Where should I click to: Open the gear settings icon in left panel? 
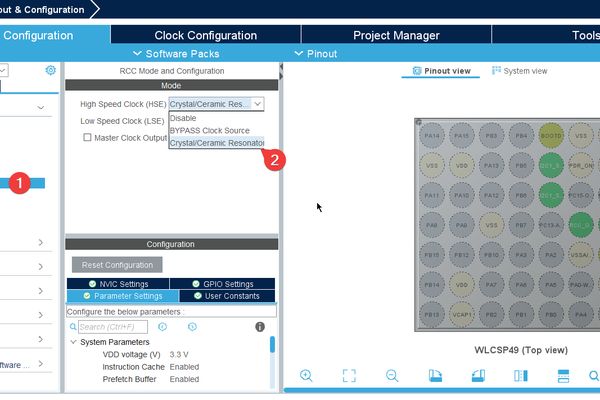[x=51, y=70]
